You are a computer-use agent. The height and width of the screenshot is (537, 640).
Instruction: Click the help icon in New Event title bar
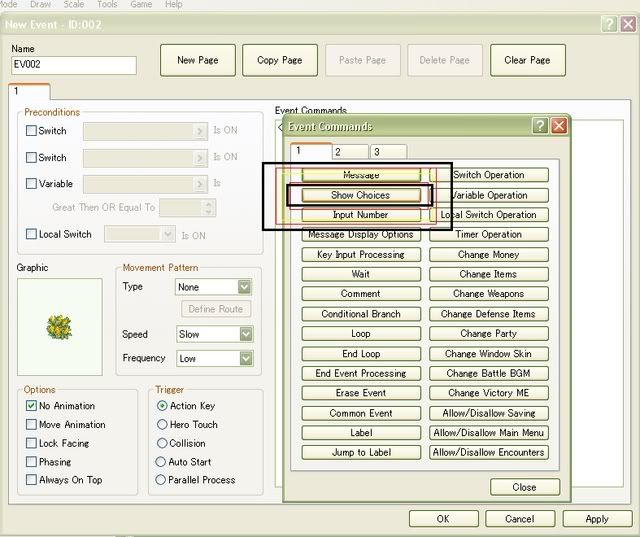tap(609, 24)
